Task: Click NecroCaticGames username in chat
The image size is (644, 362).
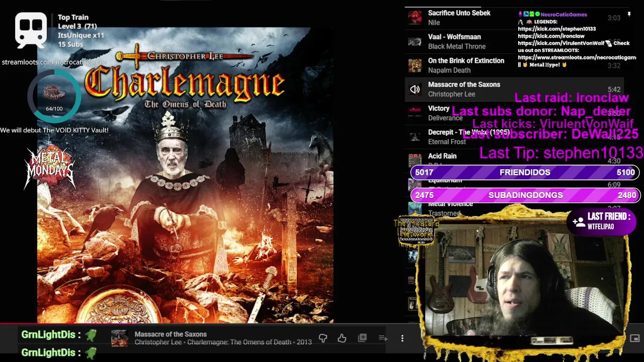Action: pos(563,15)
